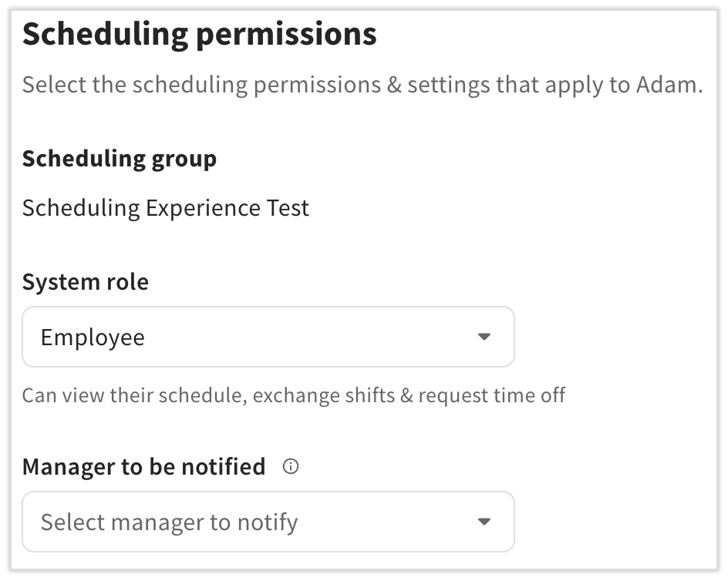Select the Scheduling Experience Test text
Viewport: 728px width, 581px height.
pyautogui.click(x=165, y=208)
